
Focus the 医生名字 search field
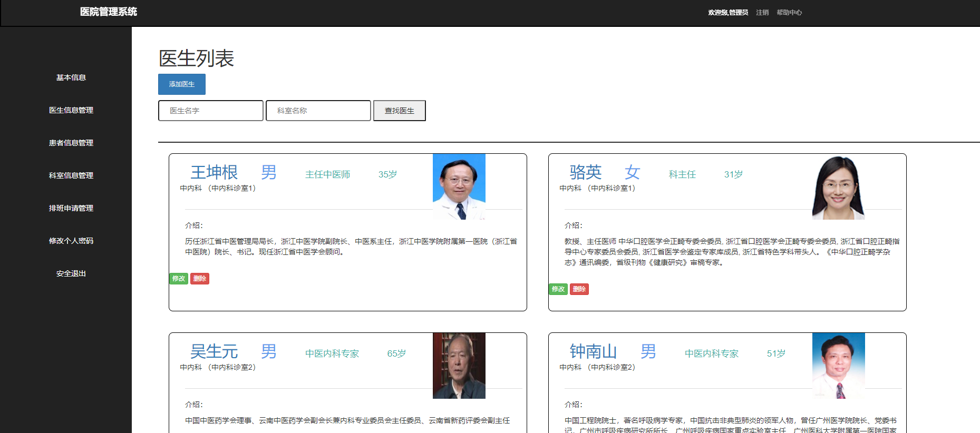211,111
